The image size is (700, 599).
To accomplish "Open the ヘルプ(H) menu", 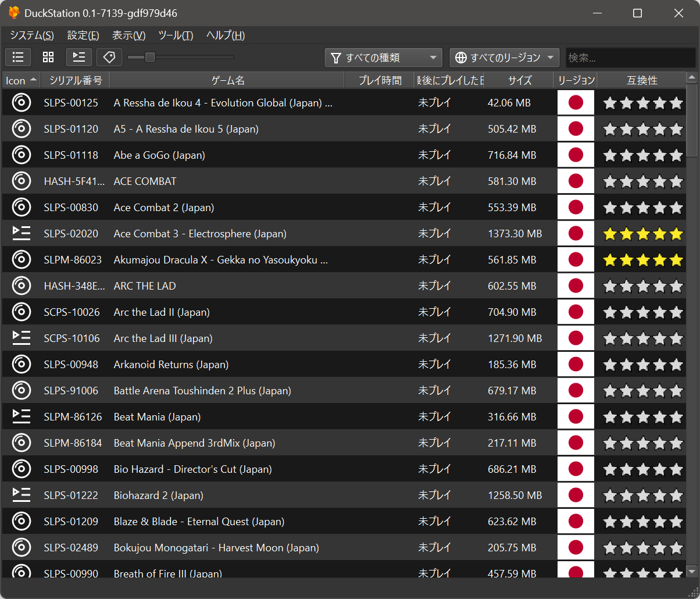I will (226, 35).
